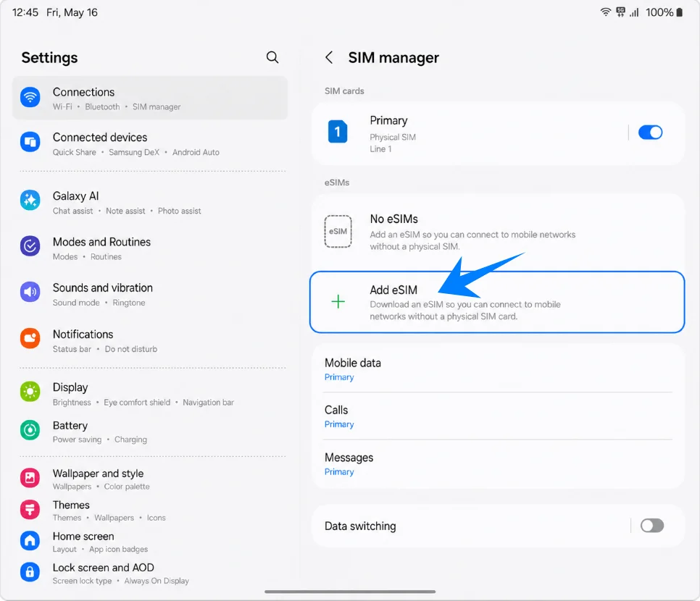Open Display settings
Image resolution: width=700 pixels, height=601 pixels.
point(150,393)
